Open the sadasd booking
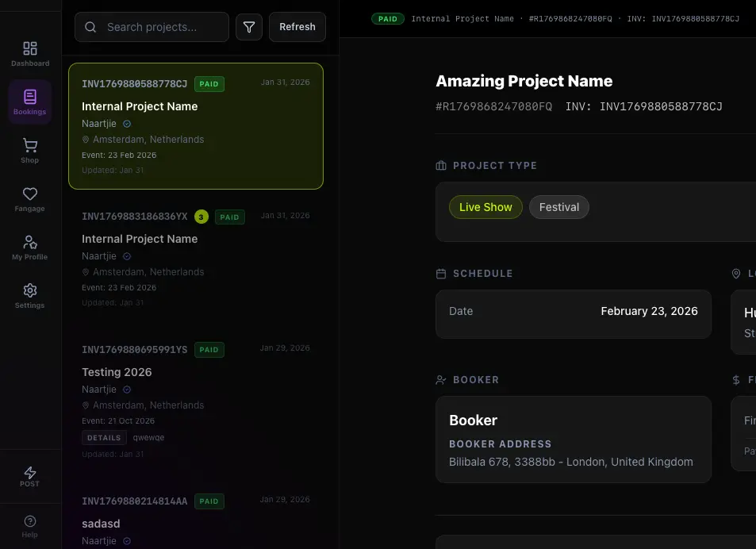 click(196, 516)
